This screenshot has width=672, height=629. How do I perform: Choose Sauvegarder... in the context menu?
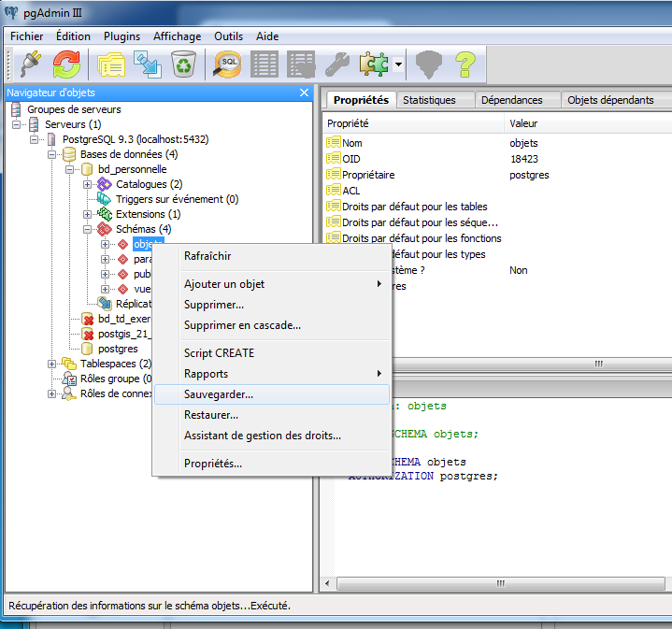272,394
